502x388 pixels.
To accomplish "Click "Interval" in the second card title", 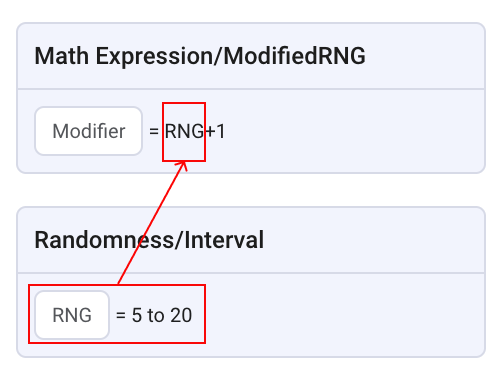I will pyautogui.click(x=224, y=240).
